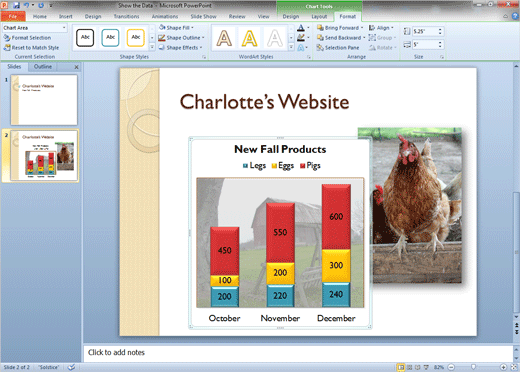Open Shape Outline options
This screenshot has height=372, width=520.
(x=181, y=38)
